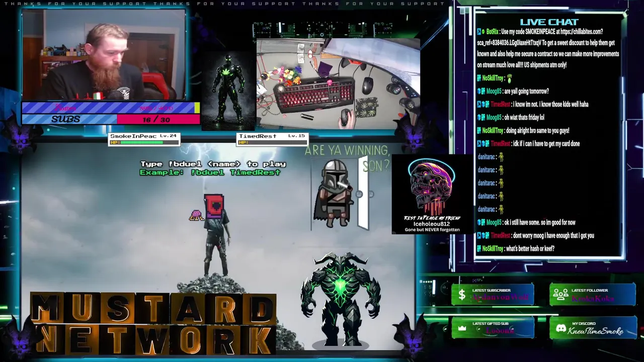644x362 pixels.
Task: Click 'Gone but NEVER forgotten' text
Action: (432, 230)
